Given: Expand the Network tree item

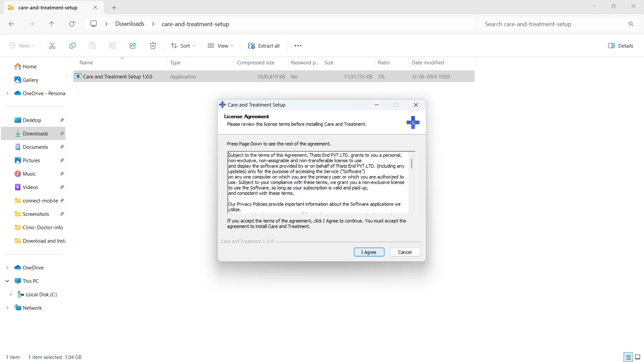Looking at the screenshot, I should 7,308.
